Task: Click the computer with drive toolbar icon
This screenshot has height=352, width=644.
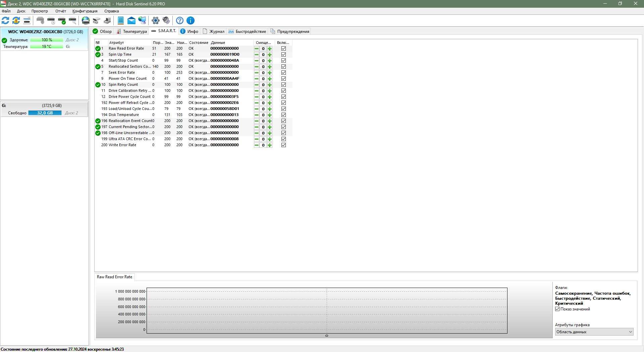Action: point(107,20)
